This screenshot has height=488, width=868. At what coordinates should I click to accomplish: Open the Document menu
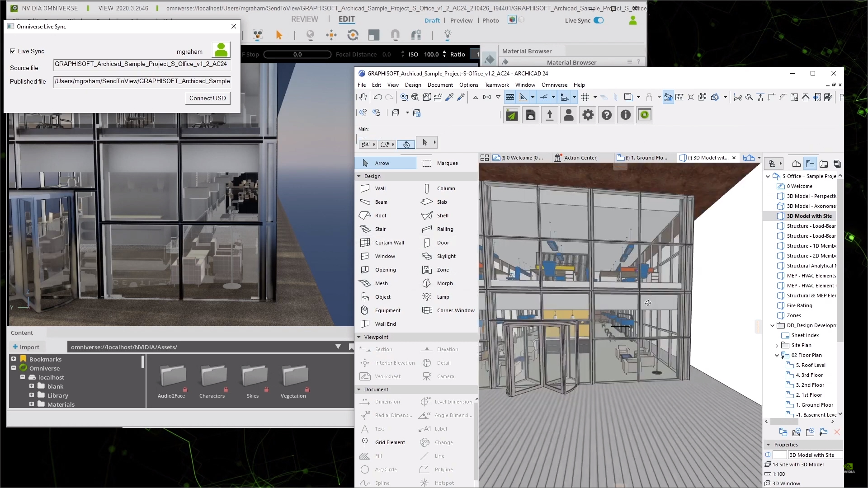click(x=440, y=85)
